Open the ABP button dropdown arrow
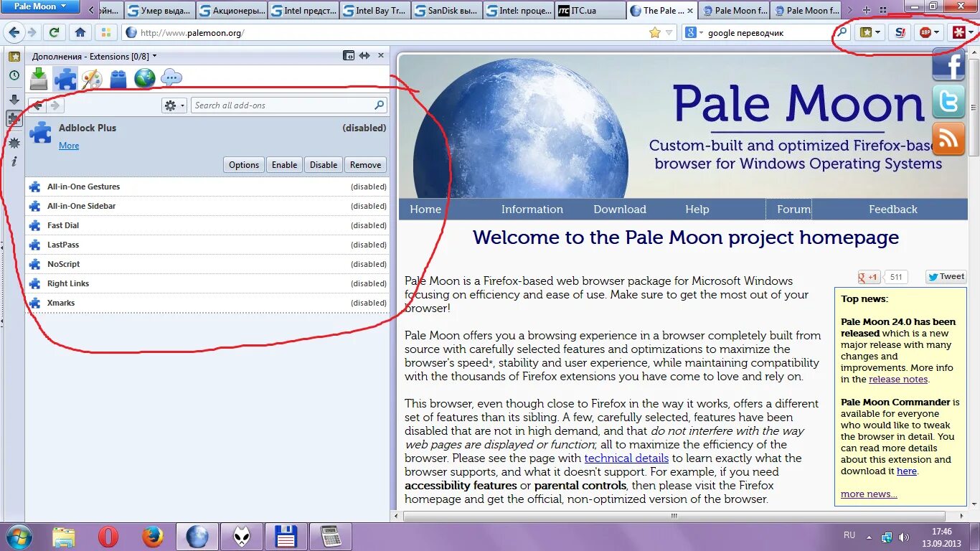 937,32
